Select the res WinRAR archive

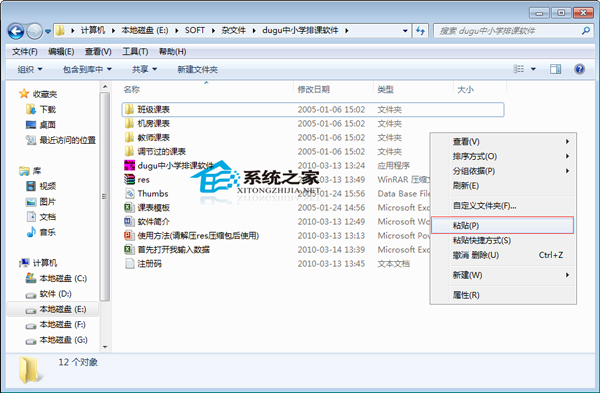pos(137,179)
